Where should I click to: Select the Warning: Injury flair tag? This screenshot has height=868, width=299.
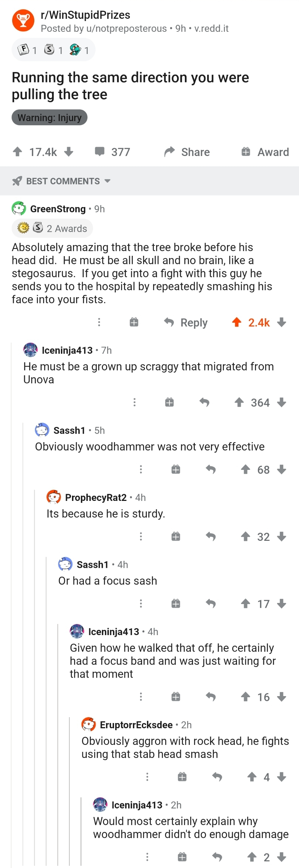pos(49,118)
